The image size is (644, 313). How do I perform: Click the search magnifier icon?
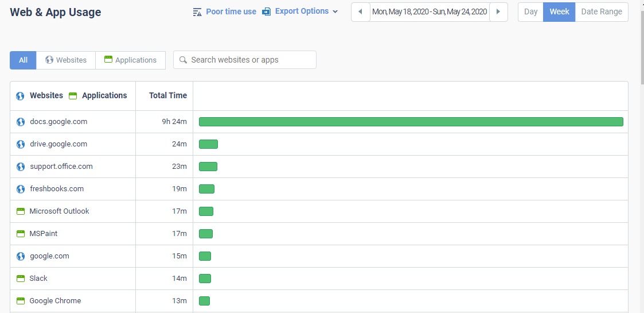[184, 60]
